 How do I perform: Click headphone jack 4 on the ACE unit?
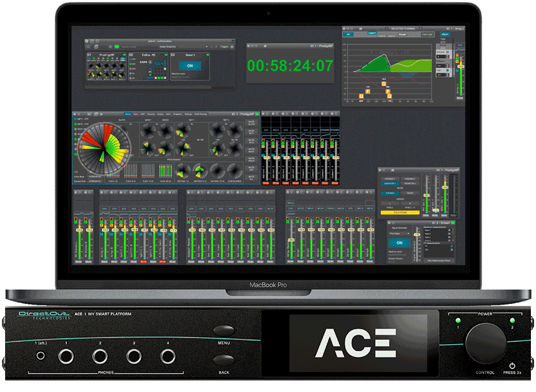tap(168, 356)
